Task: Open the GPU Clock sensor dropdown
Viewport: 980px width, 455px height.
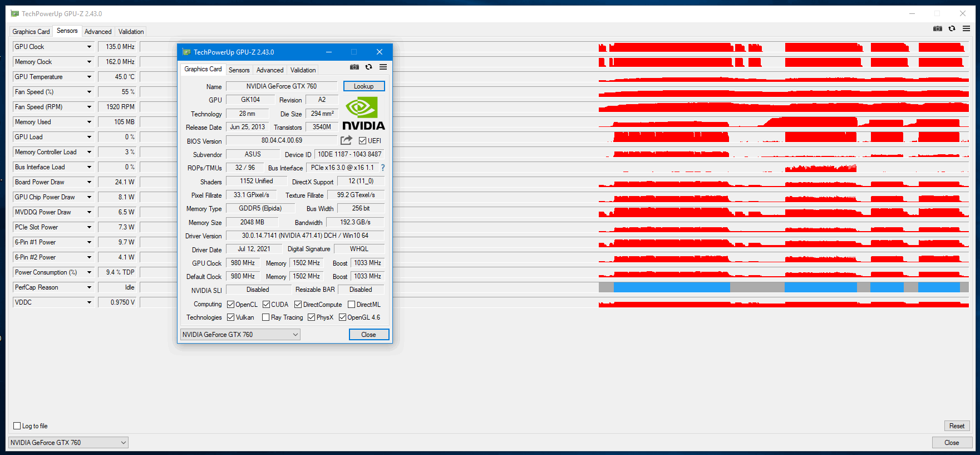Action: 89,47
